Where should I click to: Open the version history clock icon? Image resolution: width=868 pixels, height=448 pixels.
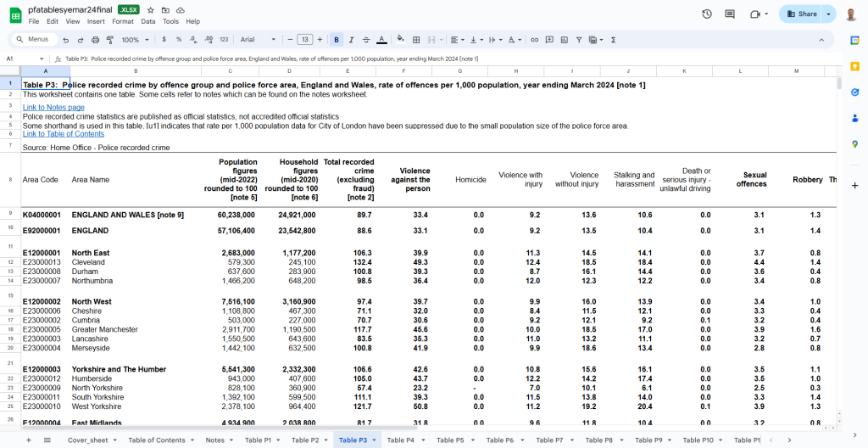click(x=707, y=14)
